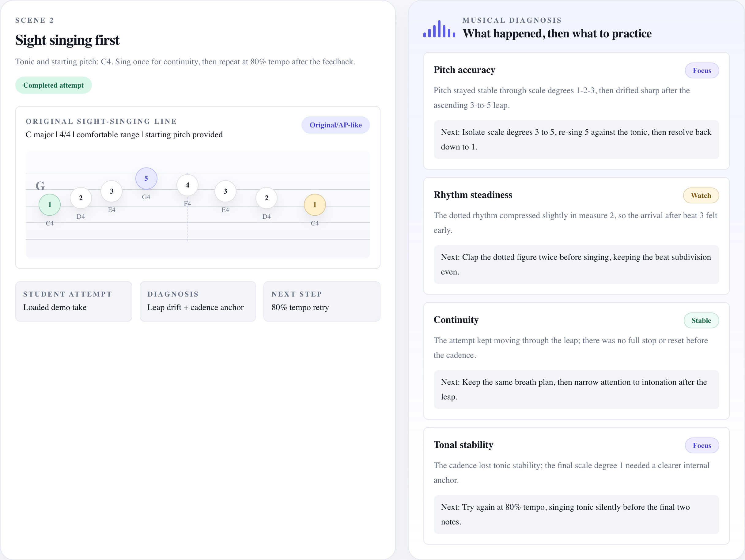Select the highlighted note 5 on G4

146,179
